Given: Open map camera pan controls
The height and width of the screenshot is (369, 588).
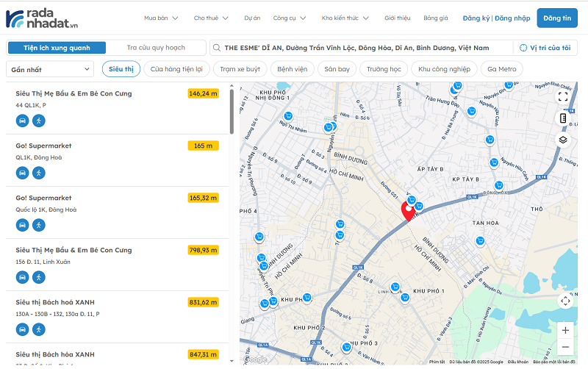Looking at the screenshot, I should click(564, 301).
